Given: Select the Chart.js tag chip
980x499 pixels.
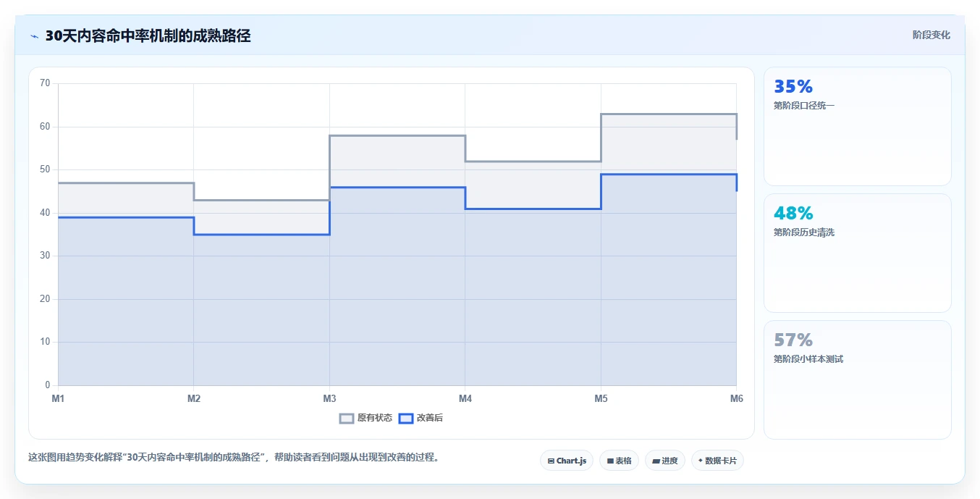Looking at the screenshot, I should tap(567, 461).
